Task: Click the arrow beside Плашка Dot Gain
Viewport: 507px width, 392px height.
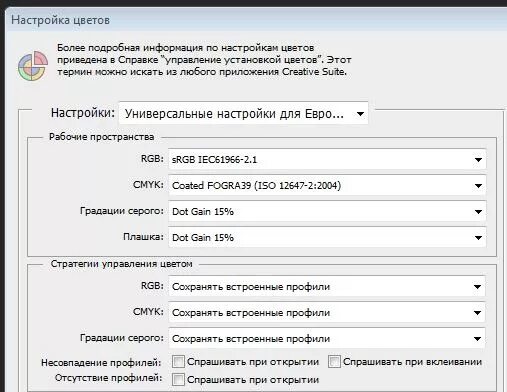Action: (x=478, y=238)
